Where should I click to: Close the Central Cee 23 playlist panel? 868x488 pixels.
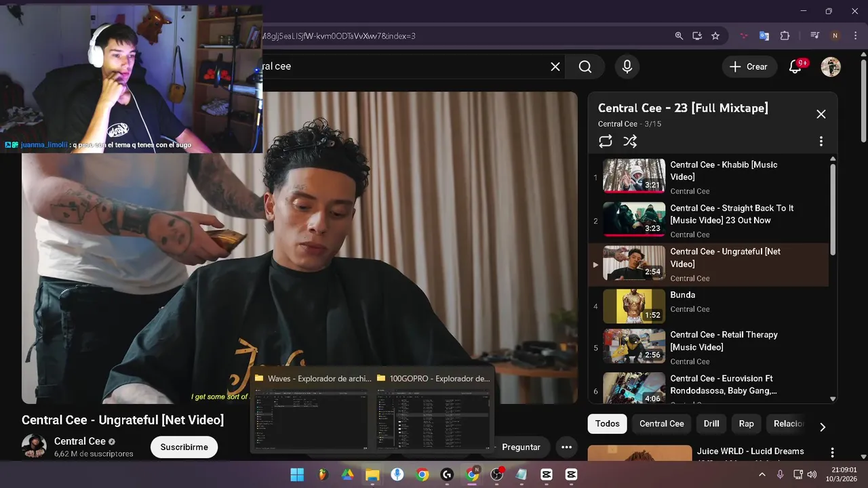[x=821, y=114]
